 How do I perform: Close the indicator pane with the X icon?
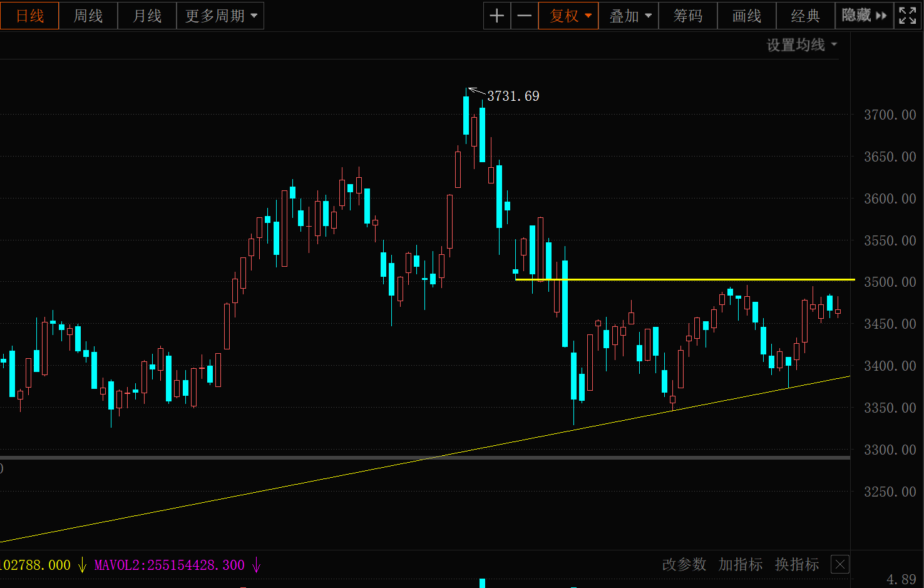point(840,565)
